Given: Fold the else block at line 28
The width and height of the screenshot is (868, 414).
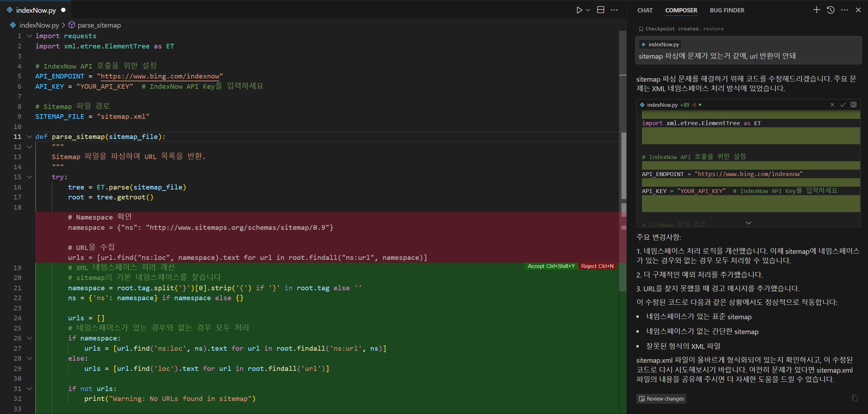Looking at the screenshot, I should click(x=30, y=358).
